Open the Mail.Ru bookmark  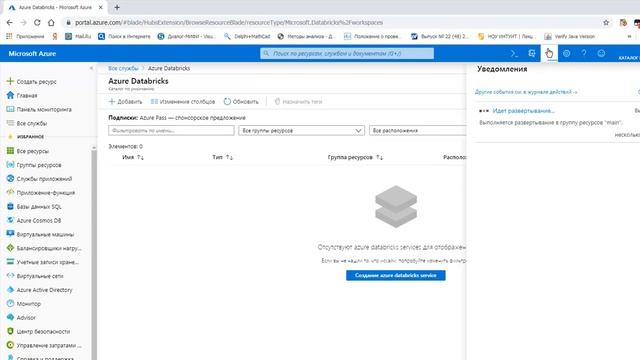click(78, 36)
